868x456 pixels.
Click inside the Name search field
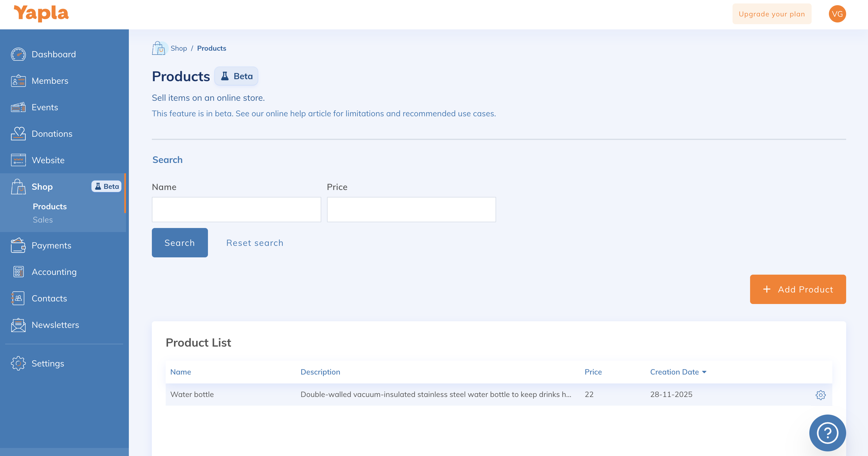click(236, 209)
